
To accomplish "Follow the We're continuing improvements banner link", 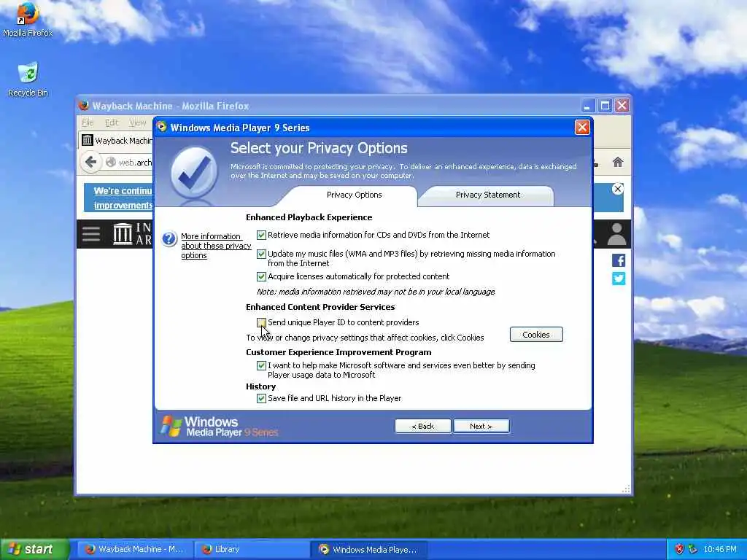I will point(123,198).
